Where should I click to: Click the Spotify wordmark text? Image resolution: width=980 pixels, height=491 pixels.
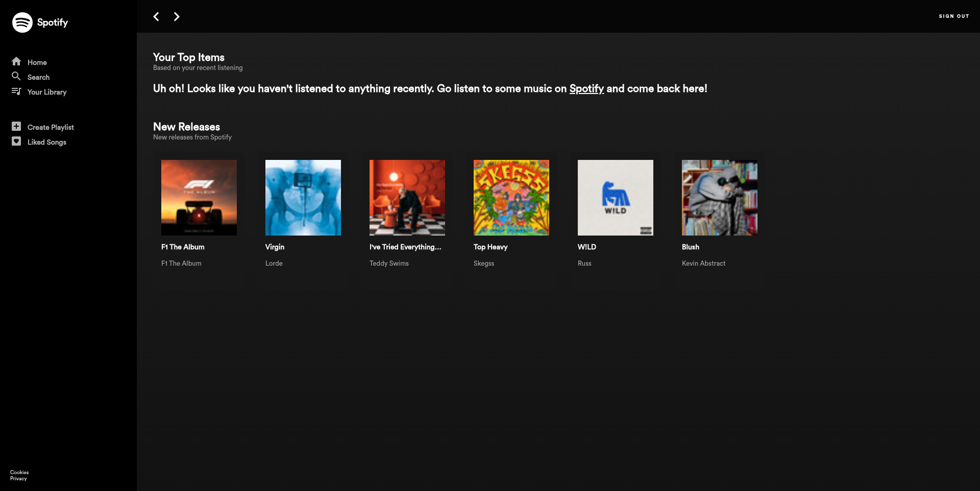point(53,22)
